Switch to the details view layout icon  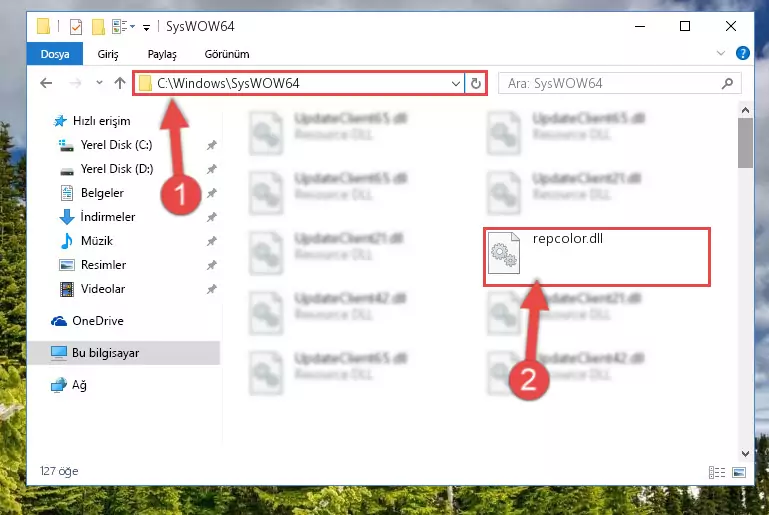pos(717,472)
